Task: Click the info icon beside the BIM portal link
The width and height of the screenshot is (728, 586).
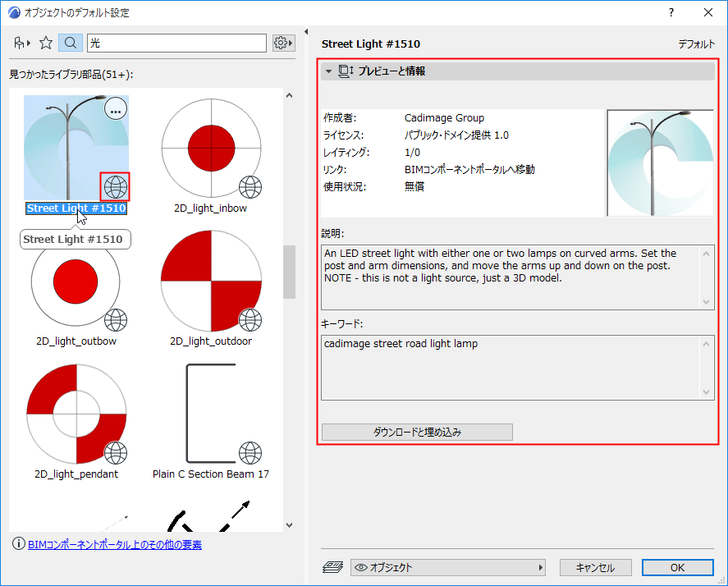Action: [19, 544]
